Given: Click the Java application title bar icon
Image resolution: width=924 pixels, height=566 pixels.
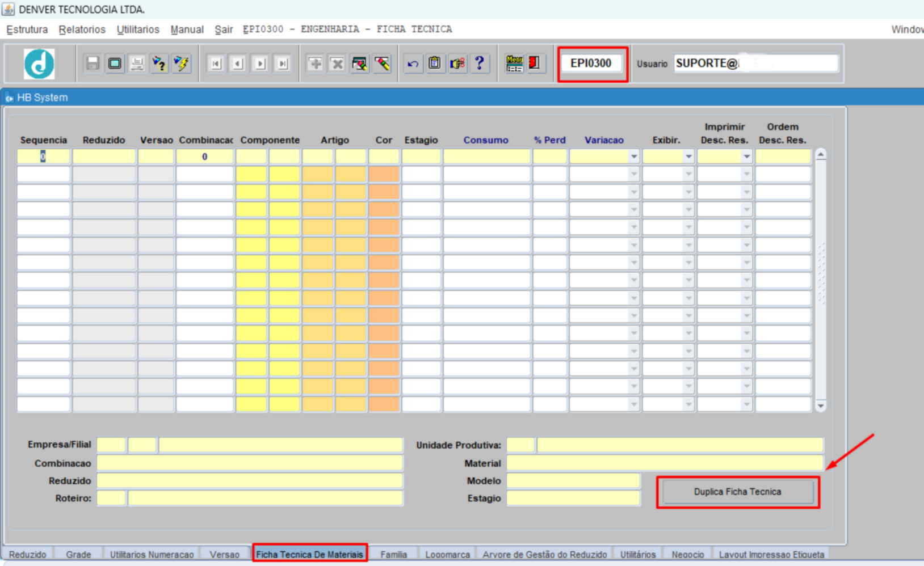Looking at the screenshot, I should tap(8, 9).
